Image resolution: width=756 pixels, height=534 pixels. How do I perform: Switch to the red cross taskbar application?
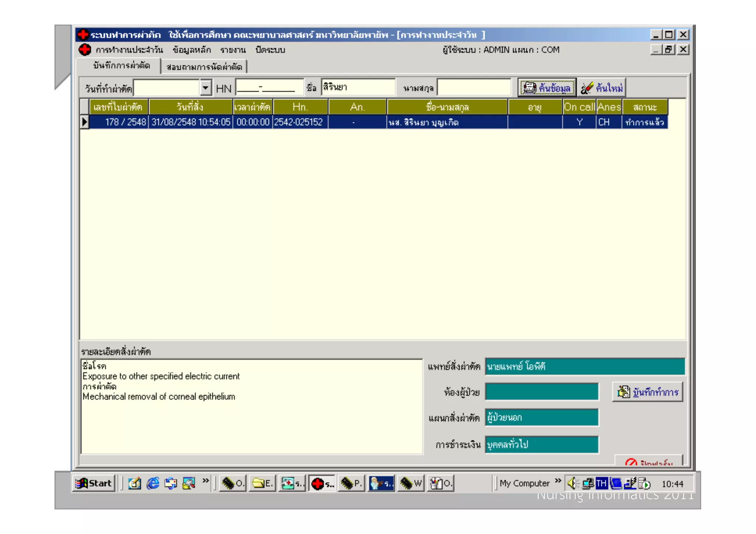(322, 483)
